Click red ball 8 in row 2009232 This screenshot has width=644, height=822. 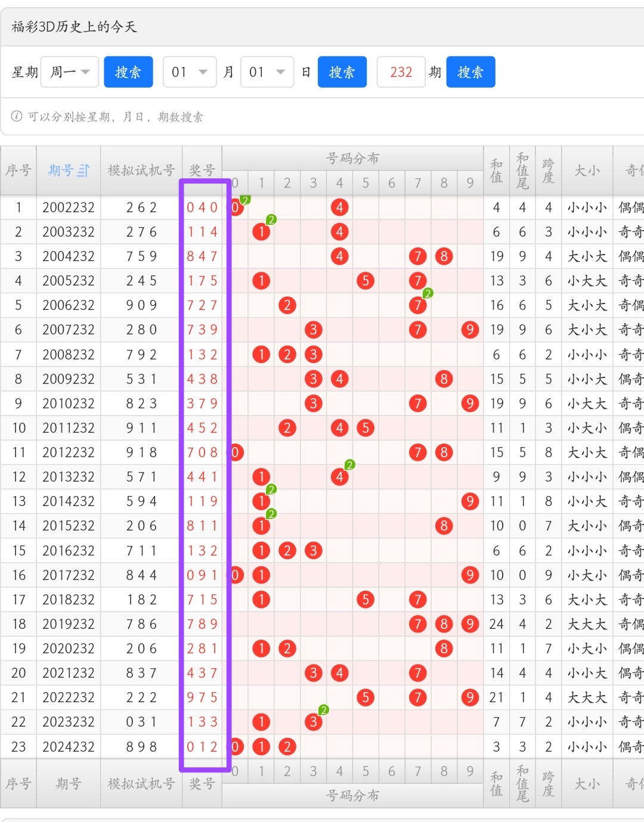click(444, 379)
